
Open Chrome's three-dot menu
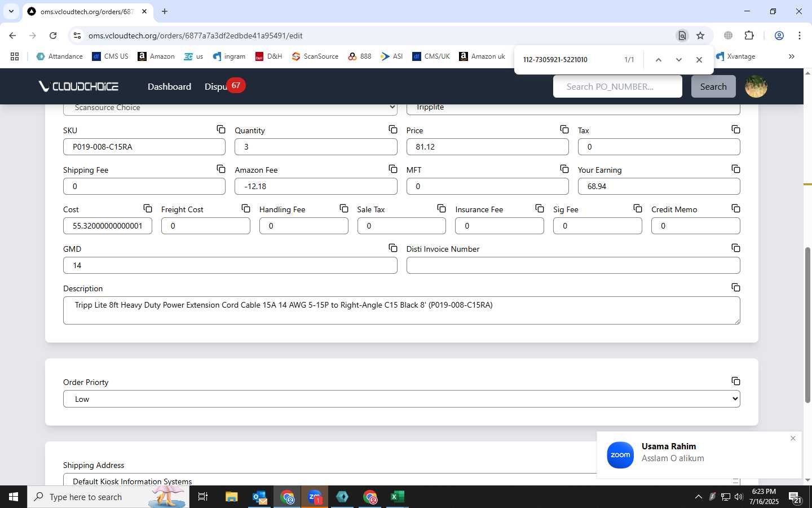(x=799, y=36)
